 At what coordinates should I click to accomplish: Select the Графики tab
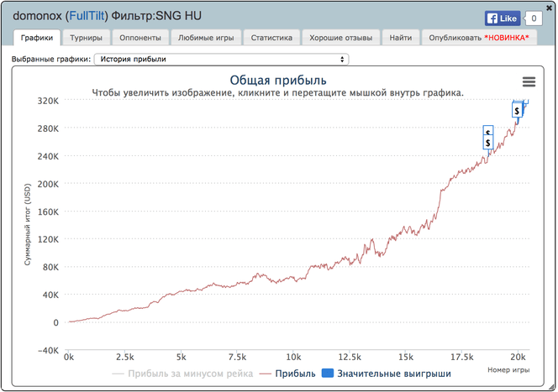click(37, 38)
